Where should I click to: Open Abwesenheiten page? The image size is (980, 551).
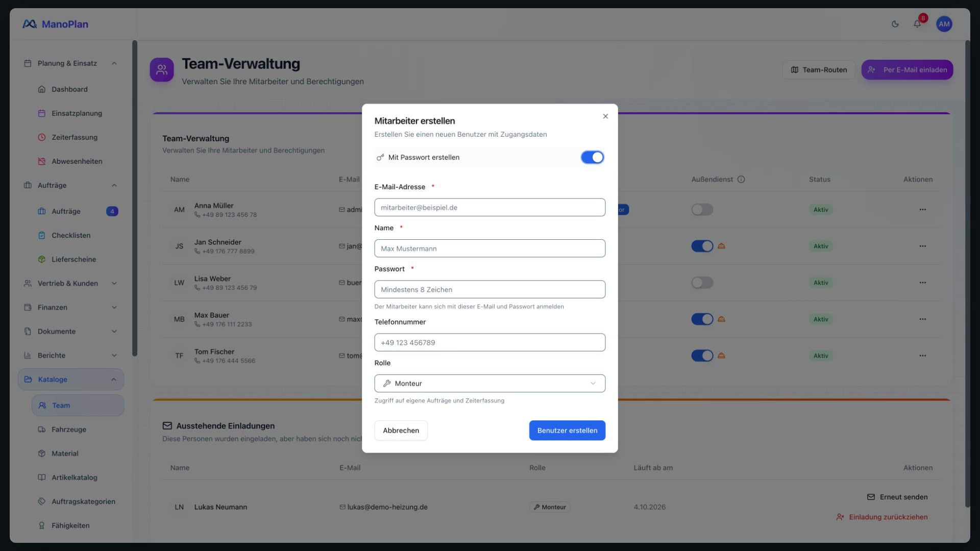pyautogui.click(x=78, y=161)
